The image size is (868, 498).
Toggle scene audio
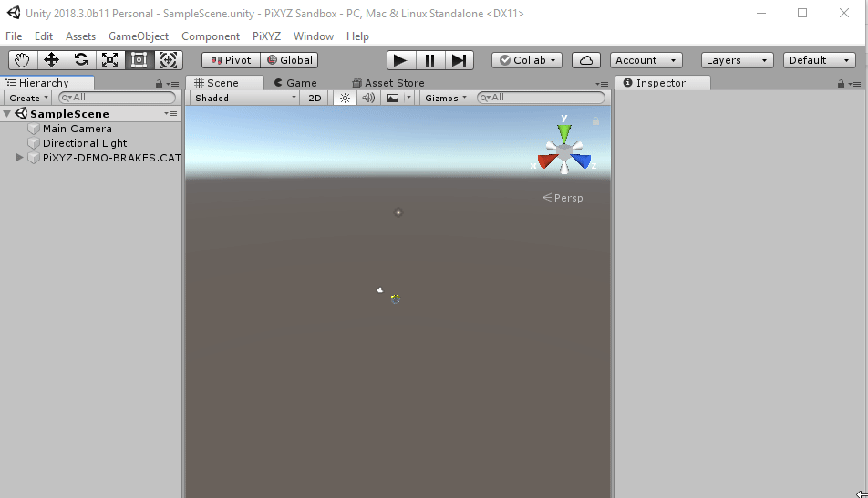pos(368,98)
